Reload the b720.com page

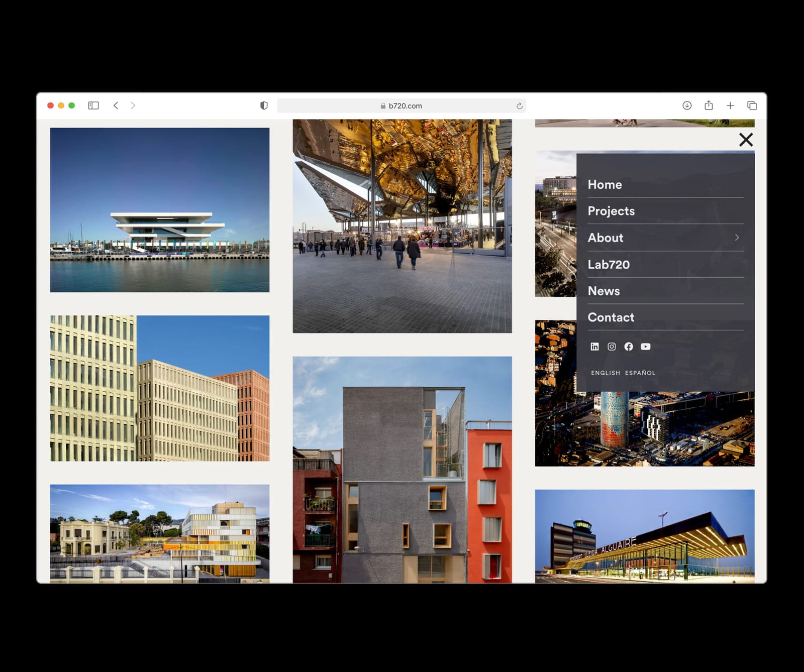520,106
